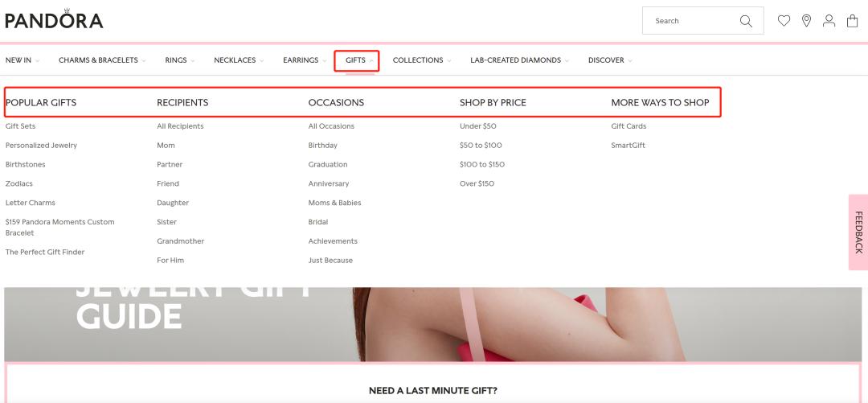Click the search magnifier icon
The height and width of the screenshot is (403, 868).
(746, 21)
